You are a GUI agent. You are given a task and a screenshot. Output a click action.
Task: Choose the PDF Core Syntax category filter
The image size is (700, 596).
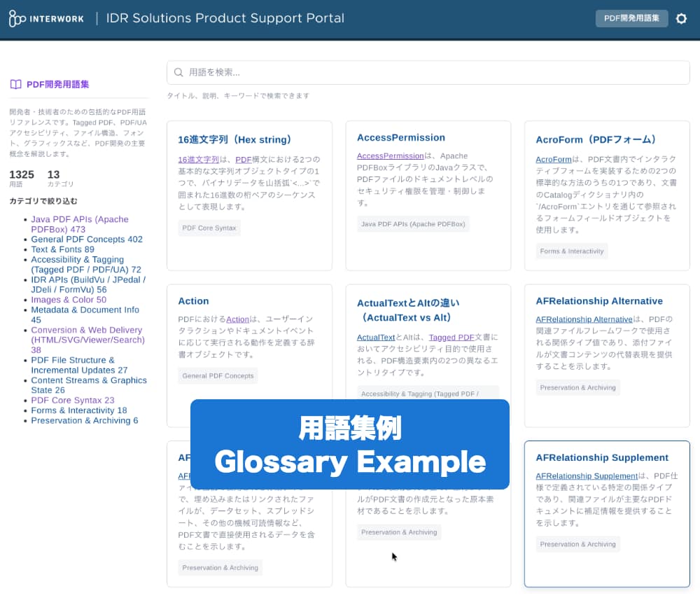click(x=72, y=401)
